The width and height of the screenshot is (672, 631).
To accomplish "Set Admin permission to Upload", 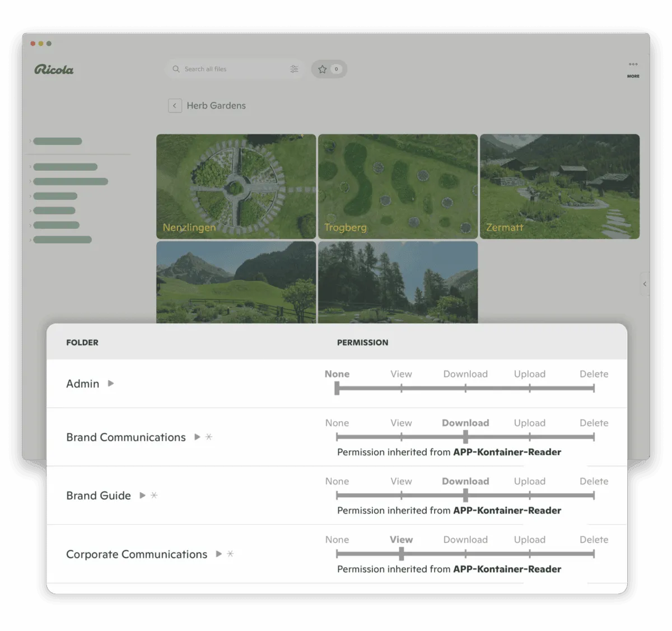I will [x=530, y=374].
